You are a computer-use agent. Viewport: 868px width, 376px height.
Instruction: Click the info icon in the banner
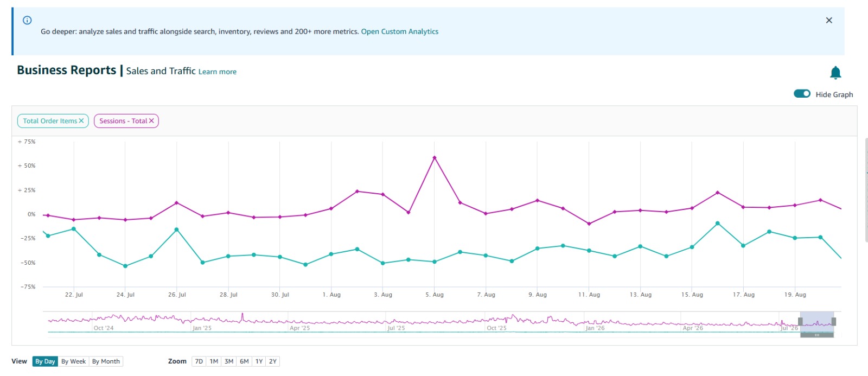tap(27, 20)
